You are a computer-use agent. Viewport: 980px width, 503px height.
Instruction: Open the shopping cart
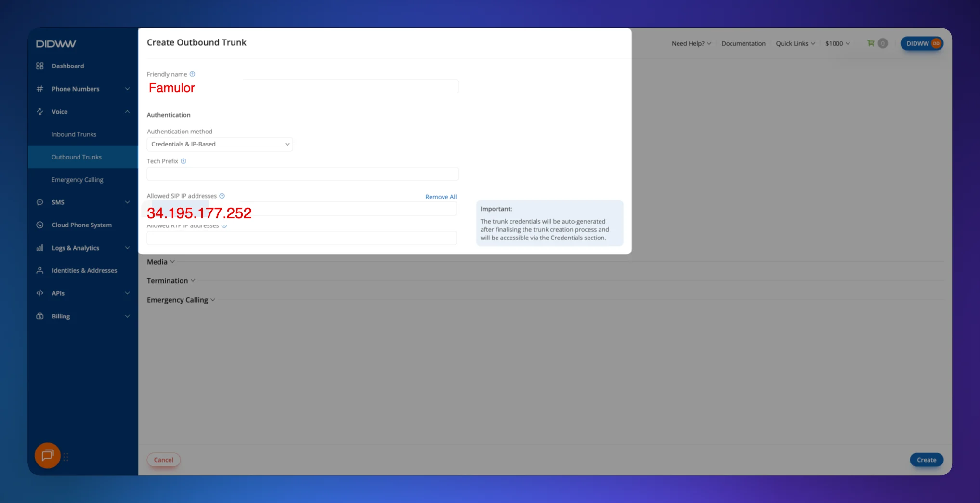click(871, 43)
